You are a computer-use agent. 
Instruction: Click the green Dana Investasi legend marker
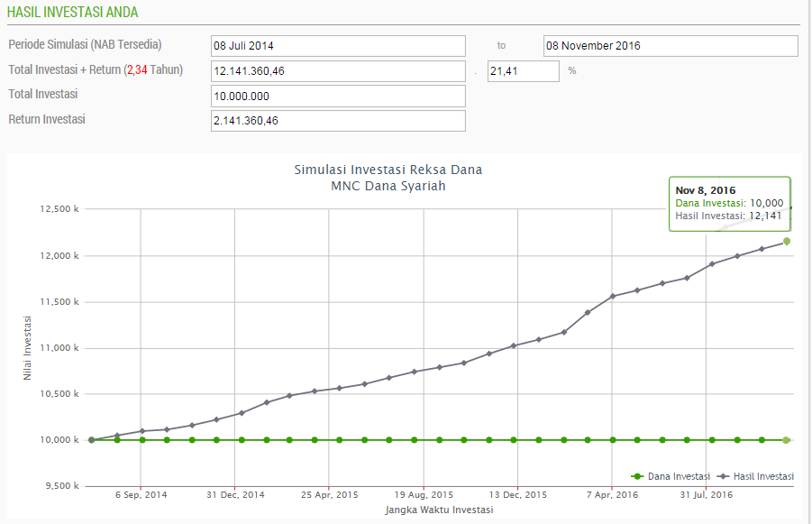click(x=638, y=476)
